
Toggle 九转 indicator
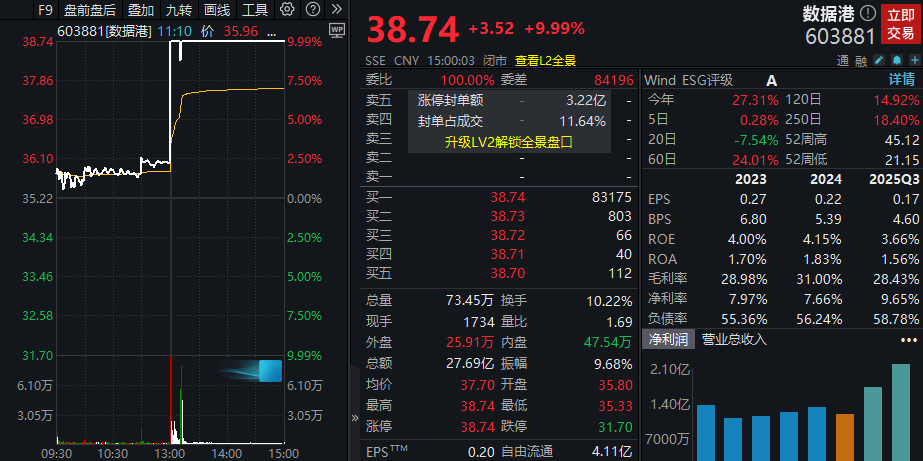click(x=179, y=10)
